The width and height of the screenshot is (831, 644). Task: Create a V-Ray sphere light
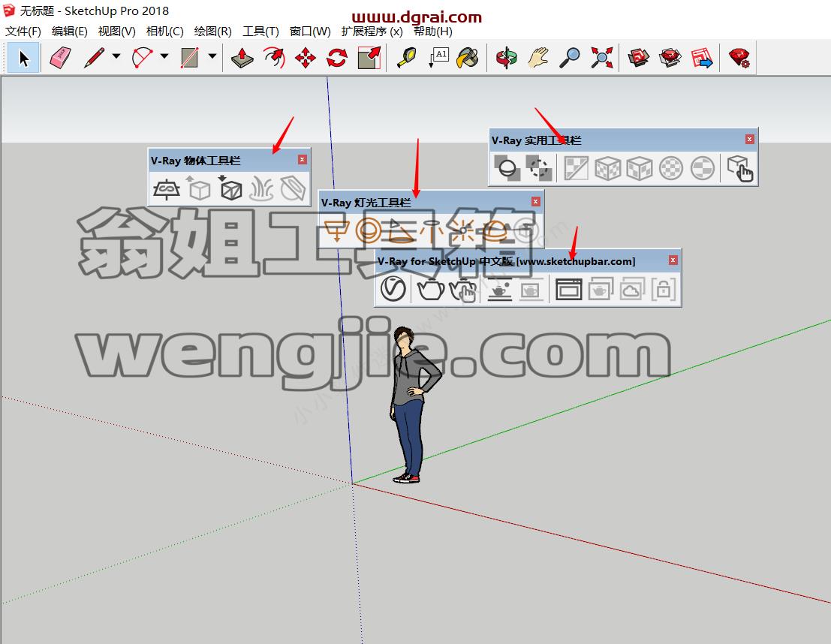pyautogui.click(x=369, y=231)
